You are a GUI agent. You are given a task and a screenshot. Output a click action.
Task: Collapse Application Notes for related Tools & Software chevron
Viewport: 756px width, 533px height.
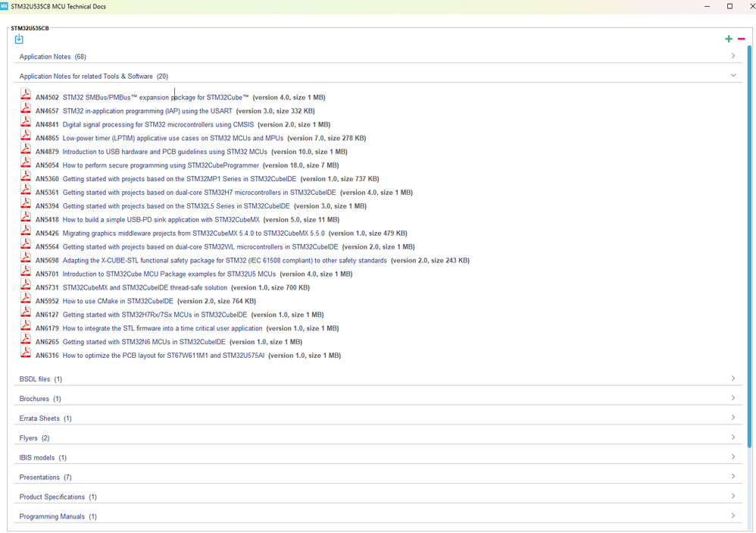click(733, 75)
